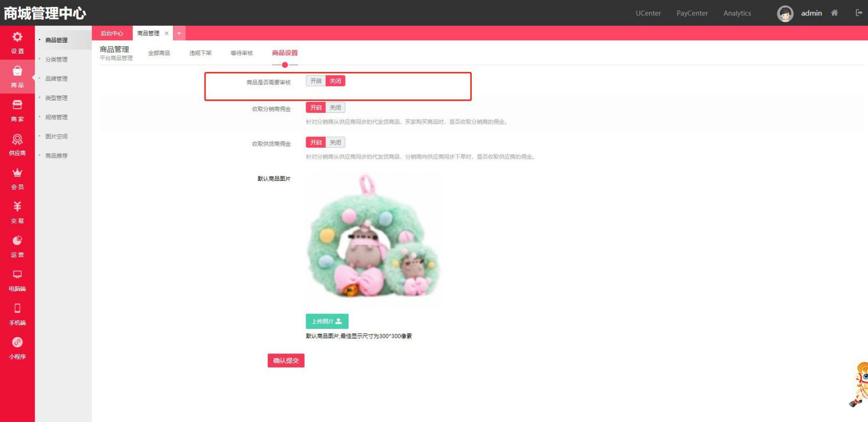This screenshot has height=422, width=868.
Task: Open the UCenter link
Action: (x=648, y=13)
